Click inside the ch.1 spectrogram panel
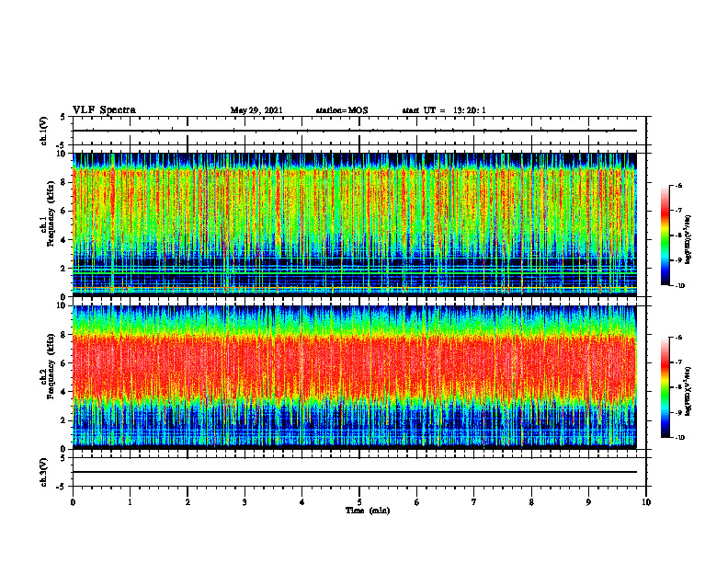Image resolution: width=728 pixels, height=563 pixels. [355, 224]
